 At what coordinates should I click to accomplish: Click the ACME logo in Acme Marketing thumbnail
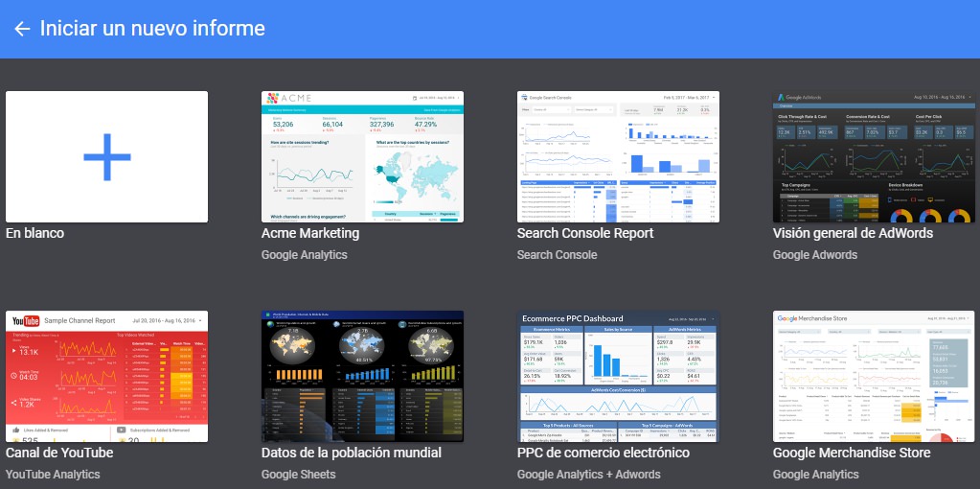(288, 98)
